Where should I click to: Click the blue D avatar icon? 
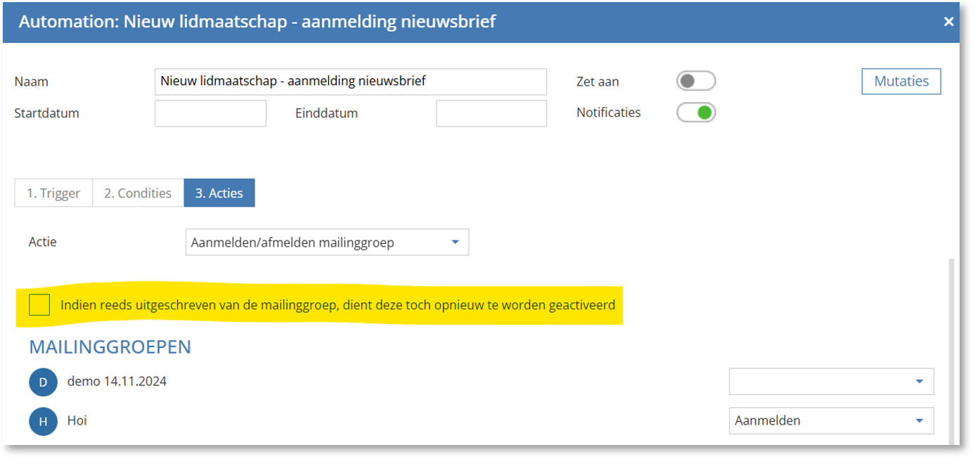[x=43, y=382]
